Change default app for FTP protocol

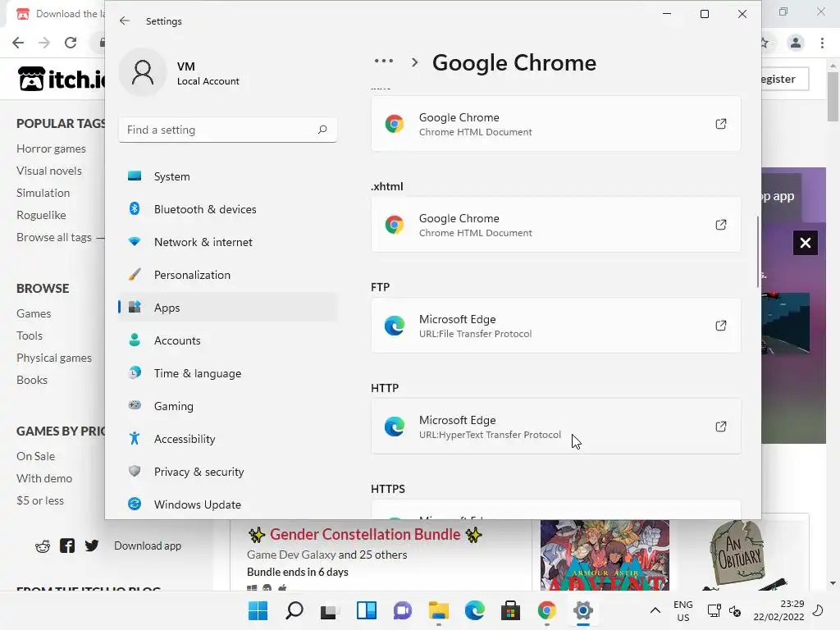point(555,326)
